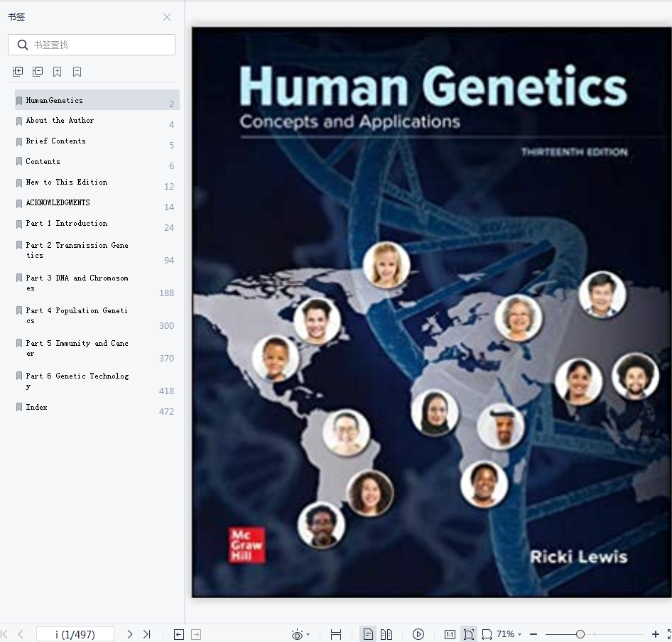The height and width of the screenshot is (642, 672).
Task: Select the ACKNOWLEDGMENTS bookmark
Action: pos(97,203)
